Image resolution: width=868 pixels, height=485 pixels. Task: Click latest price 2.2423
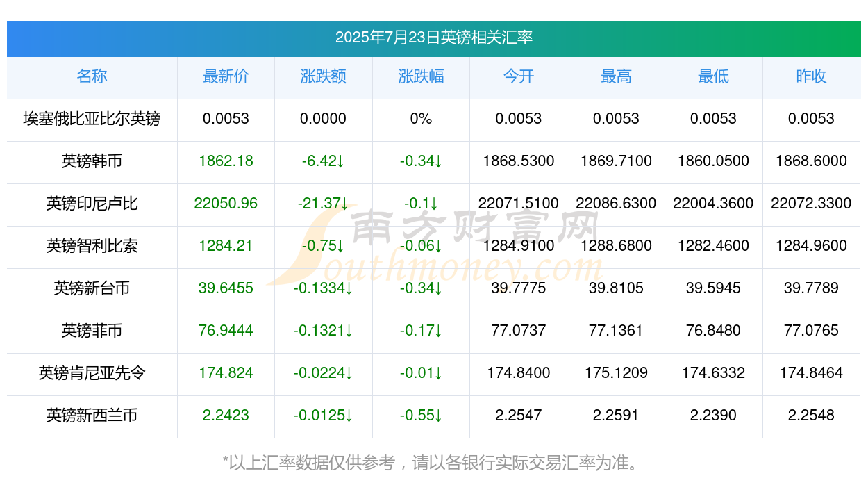coord(226,416)
